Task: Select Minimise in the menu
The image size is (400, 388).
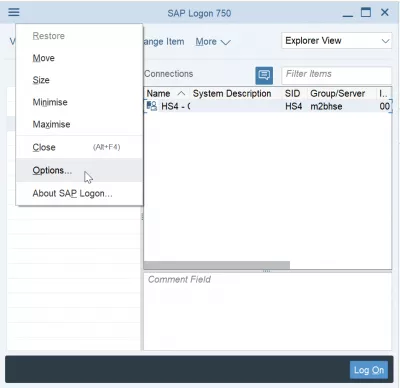Action: [x=79, y=102]
